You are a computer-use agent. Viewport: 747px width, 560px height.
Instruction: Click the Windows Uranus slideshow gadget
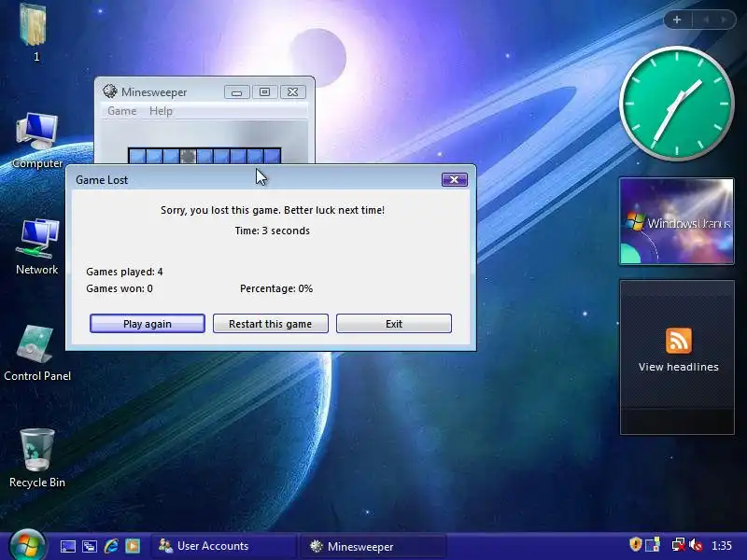(676, 221)
